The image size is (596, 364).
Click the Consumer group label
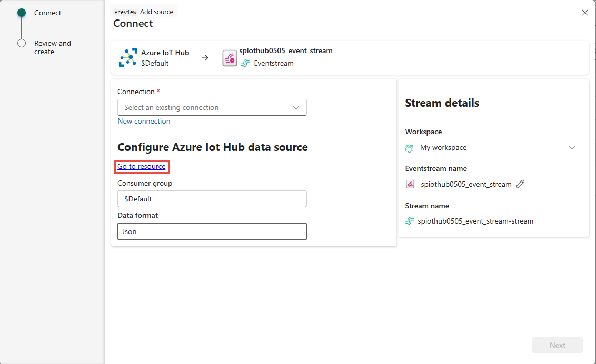coord(145,184)
